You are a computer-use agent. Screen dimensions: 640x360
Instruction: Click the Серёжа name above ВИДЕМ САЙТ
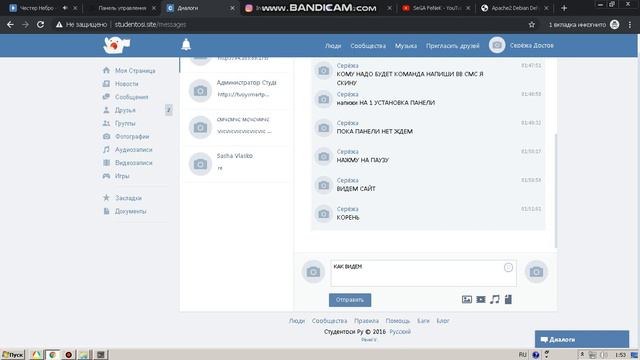click(347, 180)
